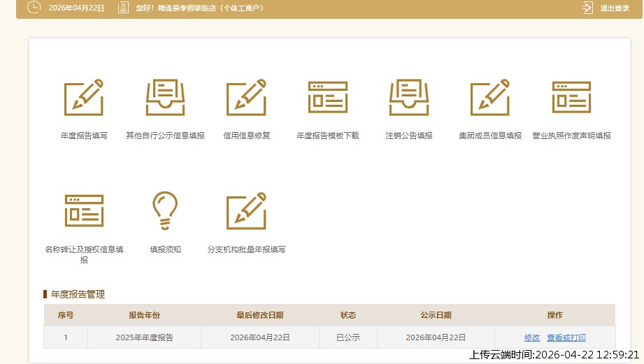Click the logout arrow icon in header

click(x=587, y=8)
